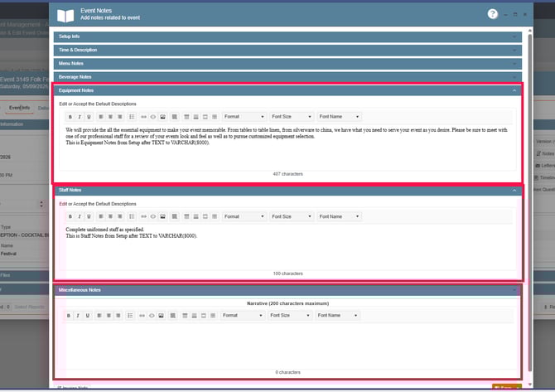Image resolution: width=555 pixels, height=392 pixels.
Task: Click Italic in Staff Notes toolbar
Action: [x=80, y=216]
